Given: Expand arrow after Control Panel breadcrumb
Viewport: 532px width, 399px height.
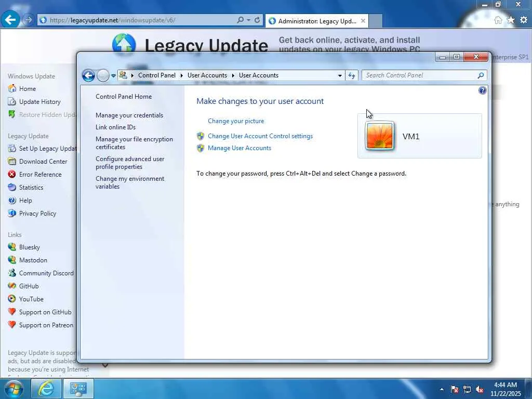Looking at the screenshot, I should click(x=181, y=76).
